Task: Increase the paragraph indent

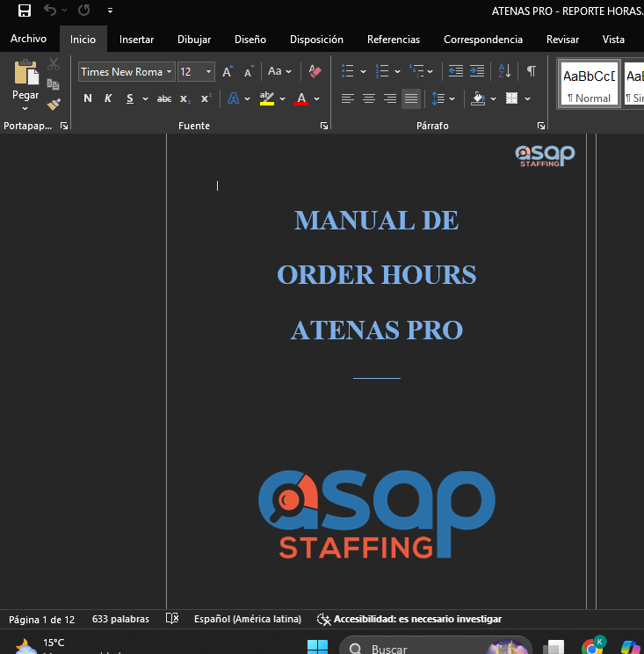Action: (477, 71)
